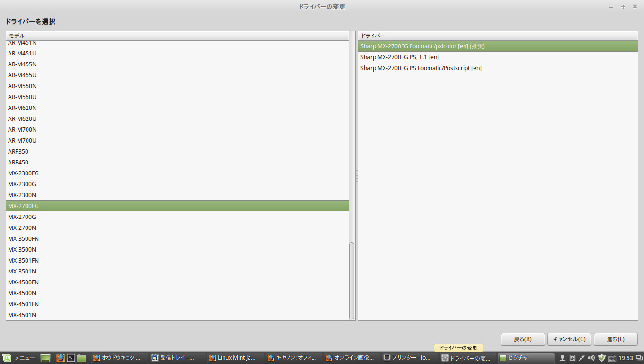Select model MX-4500FN
This screenshot has width=644, height=364.
tap(177, 282)
